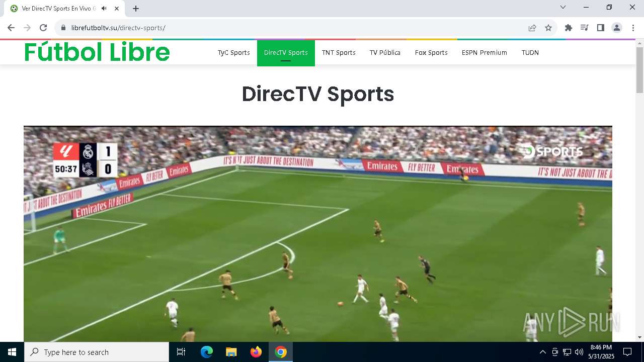644x362 pixels.
Task: Click the live match video player
Action: 318,234
